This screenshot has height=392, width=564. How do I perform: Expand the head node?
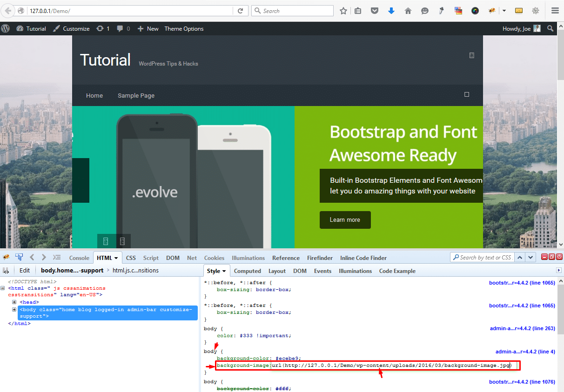[x=14, y=302]
